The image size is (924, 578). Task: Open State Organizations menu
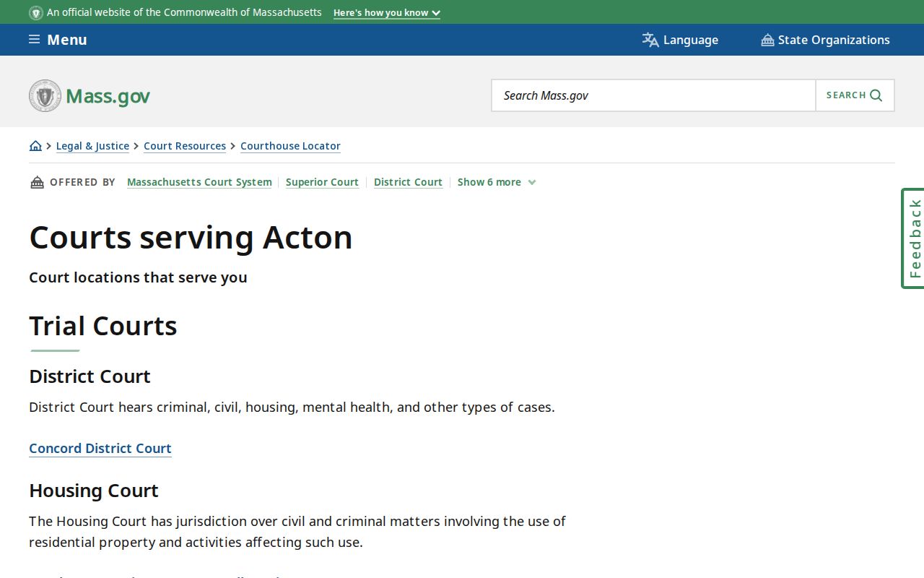(x=825, y=40)
